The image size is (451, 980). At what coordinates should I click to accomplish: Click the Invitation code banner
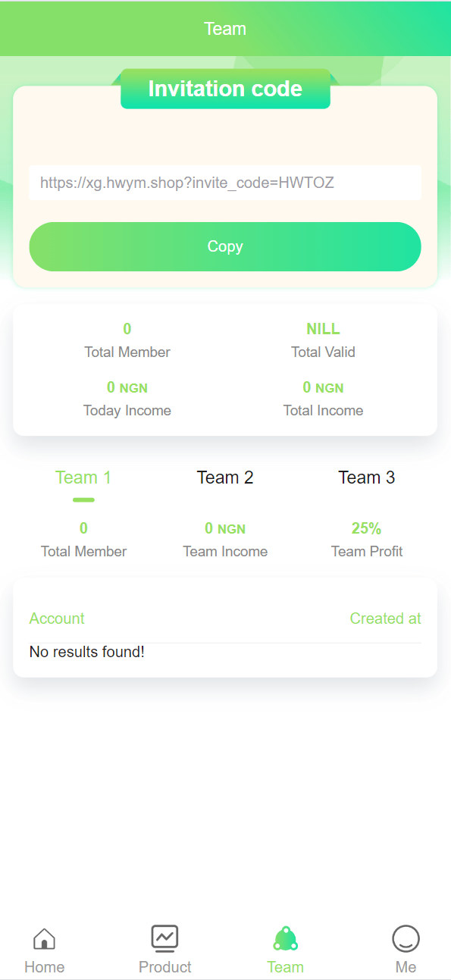[225, 89]
